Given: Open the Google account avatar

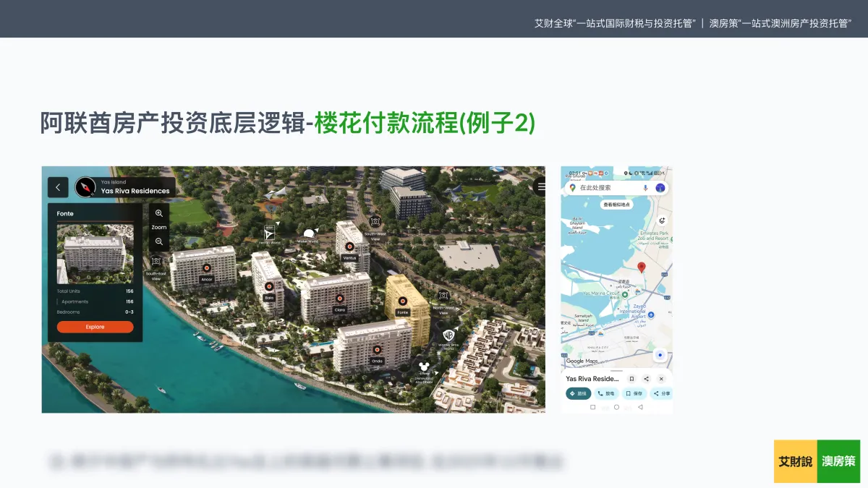Looking at the screenshot, I should click(660, 188).
